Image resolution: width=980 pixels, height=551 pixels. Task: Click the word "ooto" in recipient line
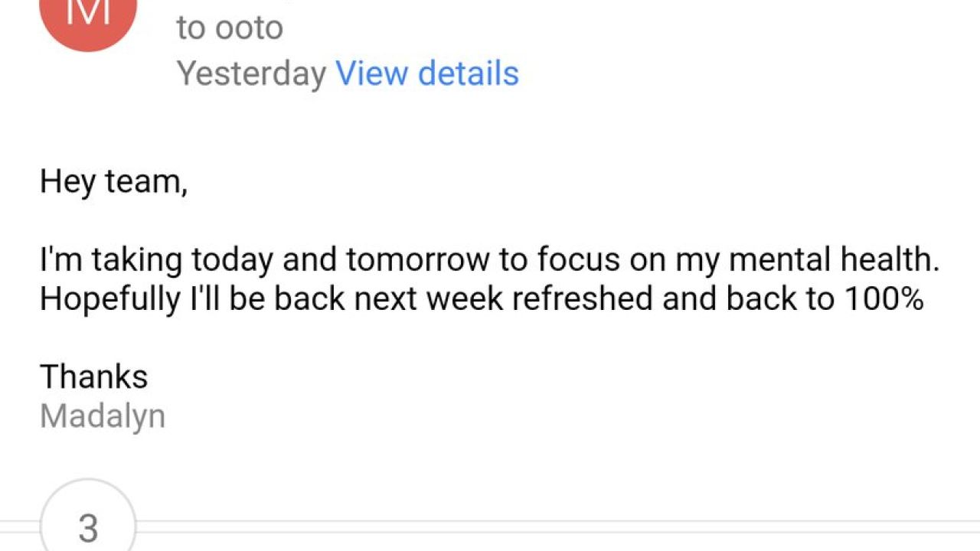pos(249,28)
